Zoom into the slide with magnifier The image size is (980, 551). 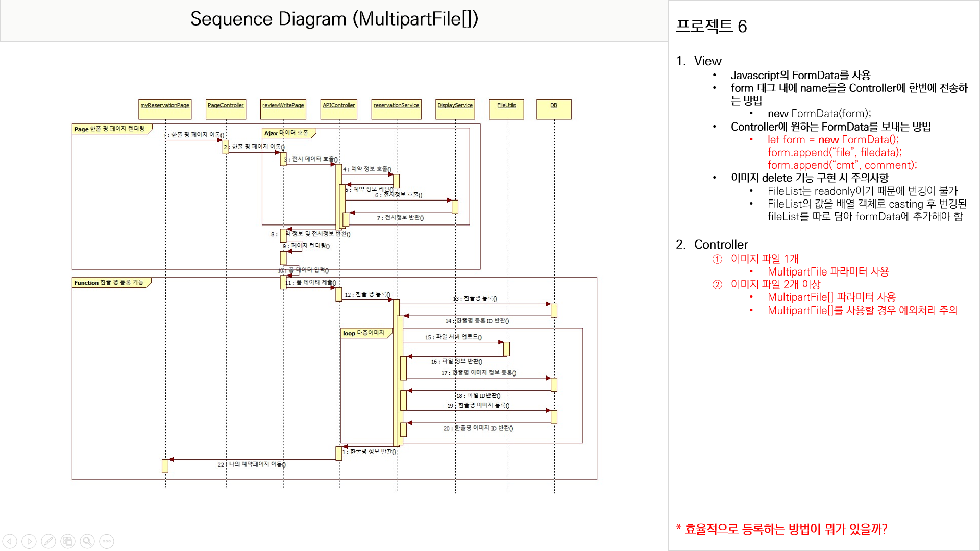87,541
